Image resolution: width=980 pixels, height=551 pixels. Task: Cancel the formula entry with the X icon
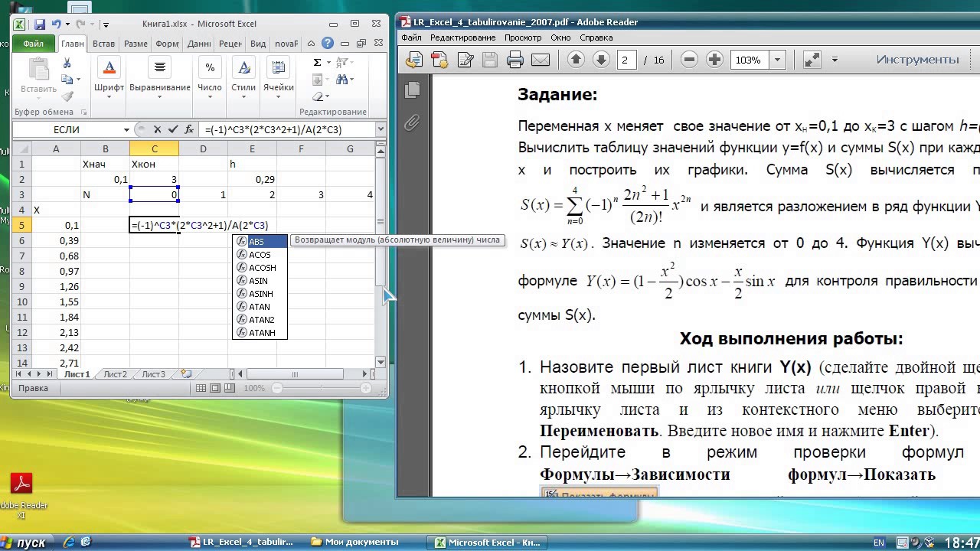[x=158, y=129]
